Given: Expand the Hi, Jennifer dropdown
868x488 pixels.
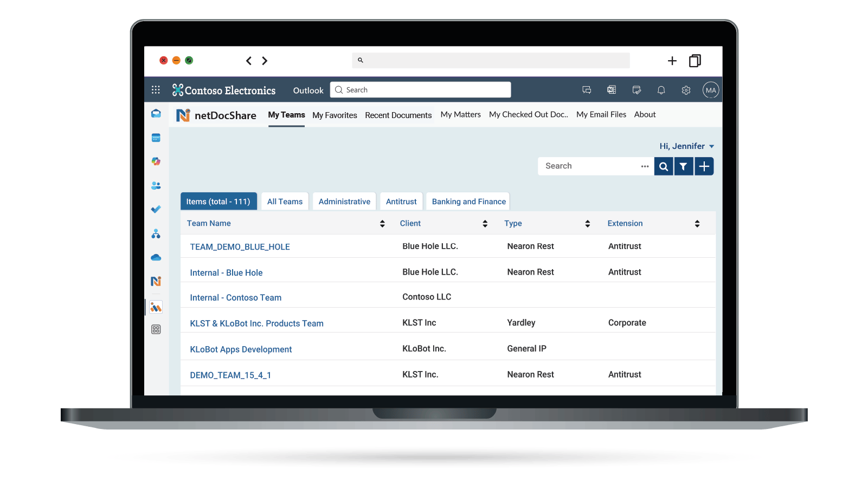Looking at the screenshot, I should pos(686,146).
